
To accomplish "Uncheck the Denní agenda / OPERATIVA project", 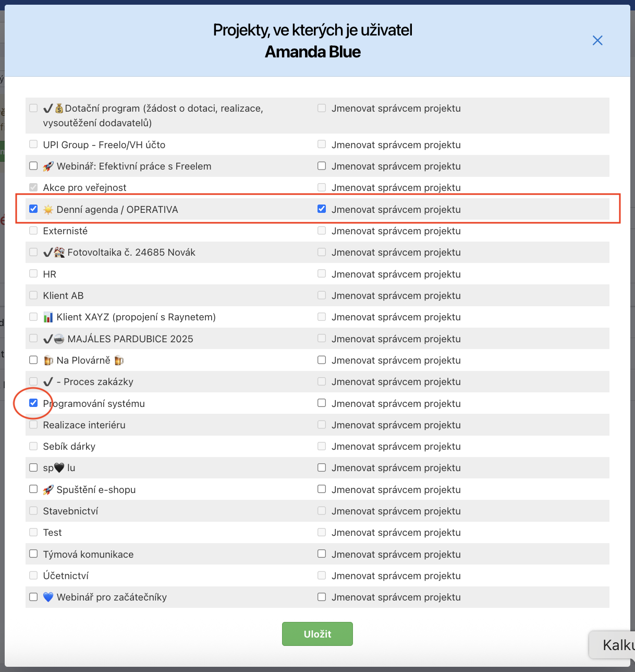I will (33, 208).
